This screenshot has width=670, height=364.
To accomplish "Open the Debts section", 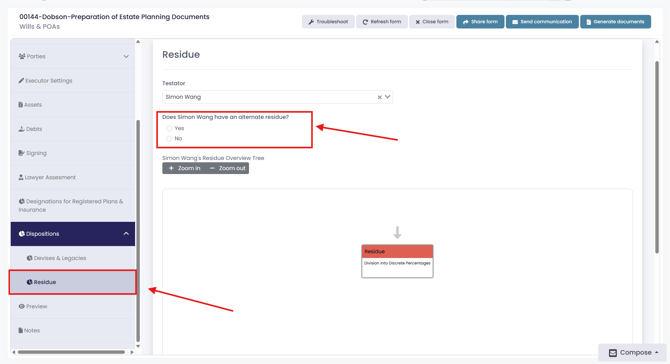I will 73,129.
